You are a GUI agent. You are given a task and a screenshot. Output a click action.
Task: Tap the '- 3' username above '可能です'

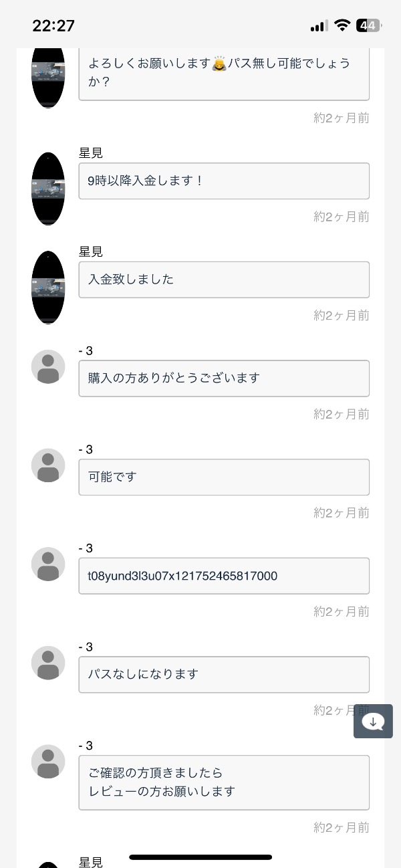tap(86, 449)
